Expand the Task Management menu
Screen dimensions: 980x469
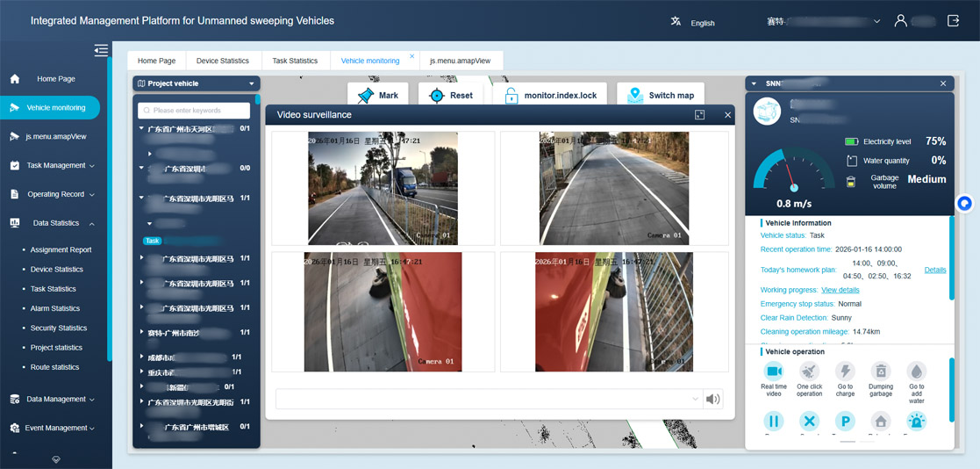click(x=60, y=165)
